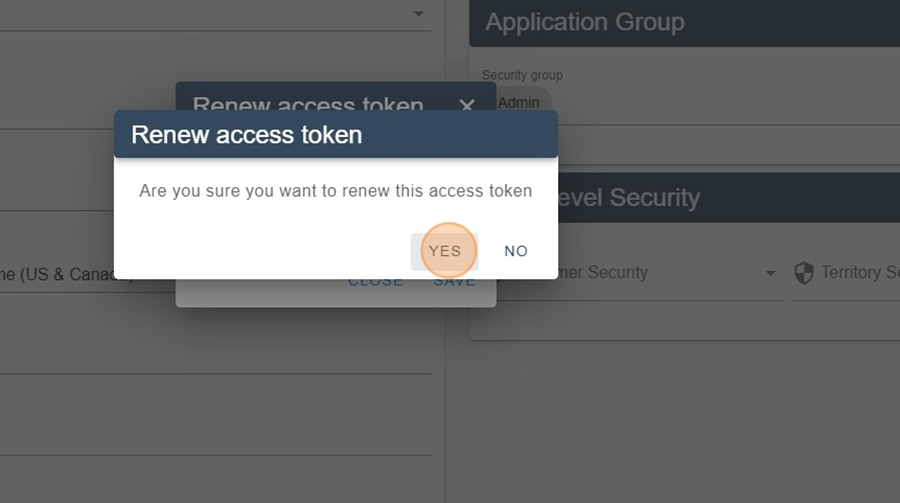Click the Application Group panel header

click(x=685, y=23)
